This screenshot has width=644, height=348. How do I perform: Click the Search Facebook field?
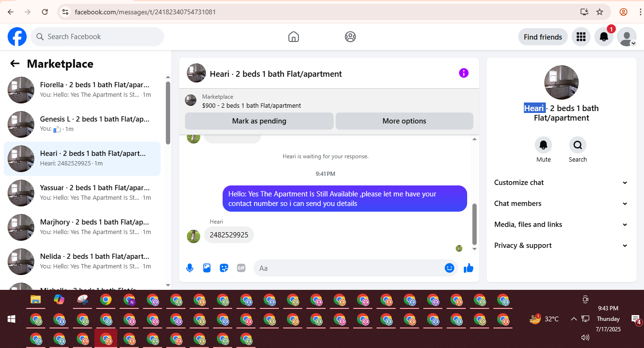(97, 37)
